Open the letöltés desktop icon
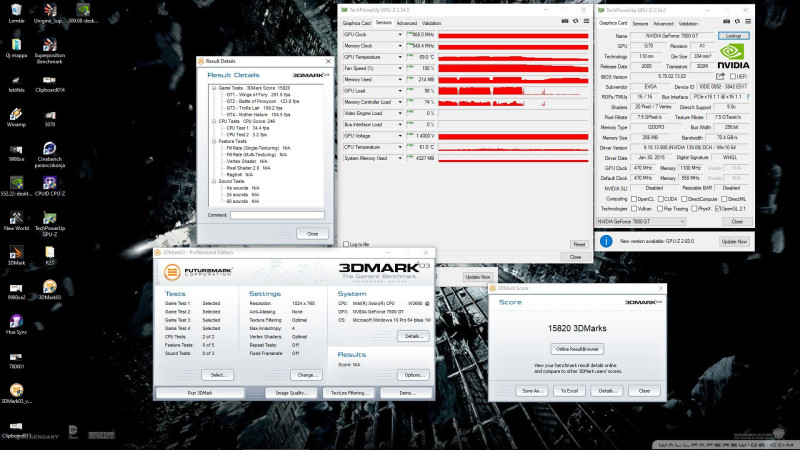 [x=16, y=83]
